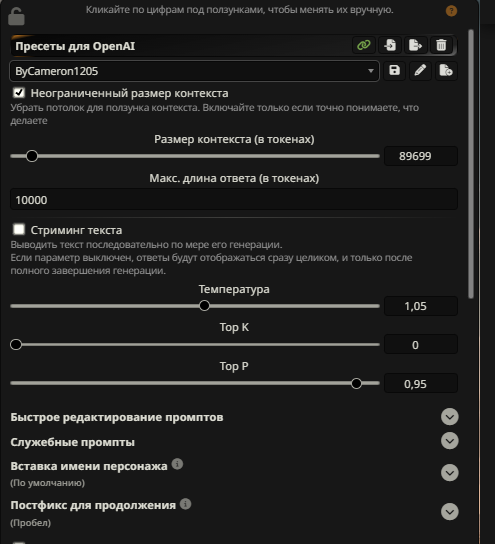This screenshot has height=544, width=495.
Task: Open the orange help question mark
Action: 451,11
